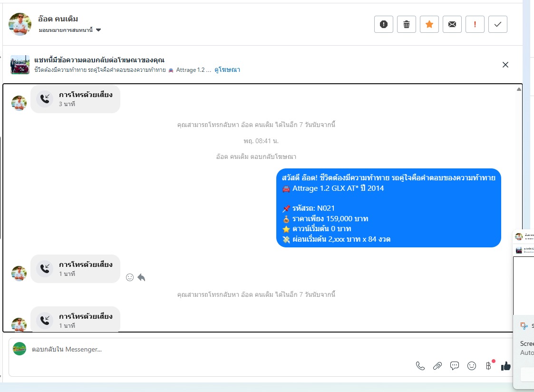React to the 1-minute voice call message
The image size is (534, 392).
point(130,277)
